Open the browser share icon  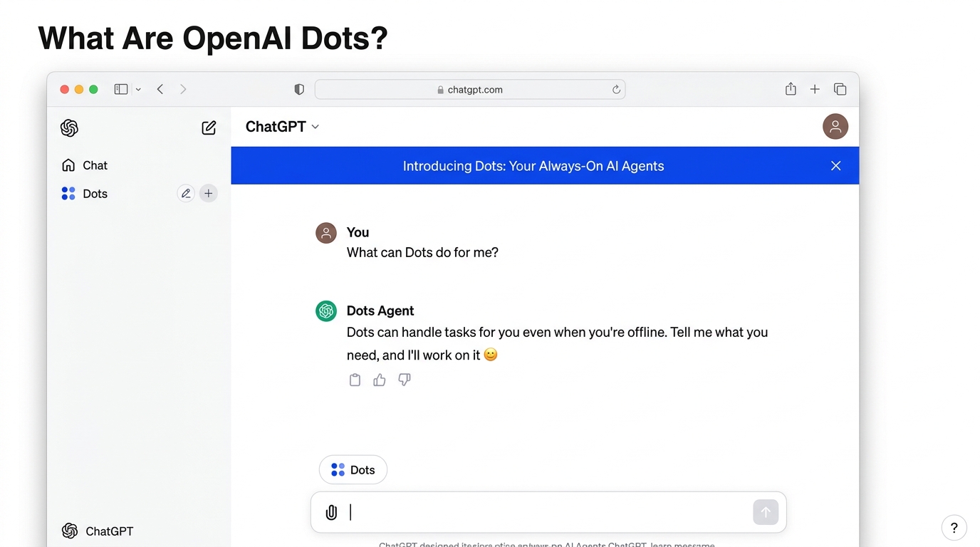tap(791, 89)
